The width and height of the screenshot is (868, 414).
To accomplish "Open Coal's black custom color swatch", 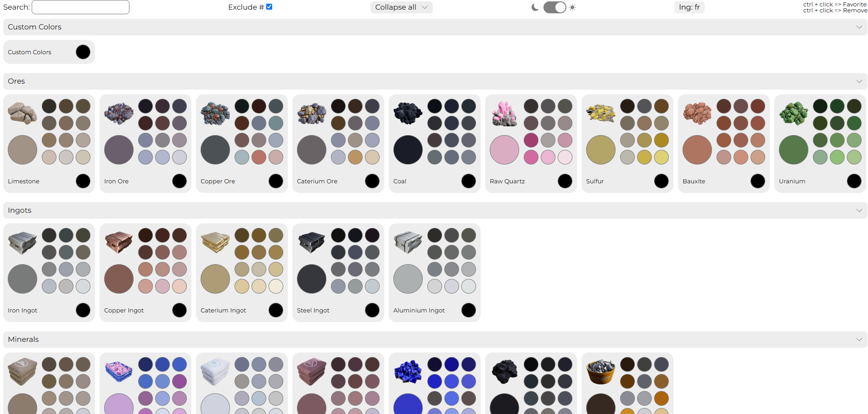I will pos(469,181).
